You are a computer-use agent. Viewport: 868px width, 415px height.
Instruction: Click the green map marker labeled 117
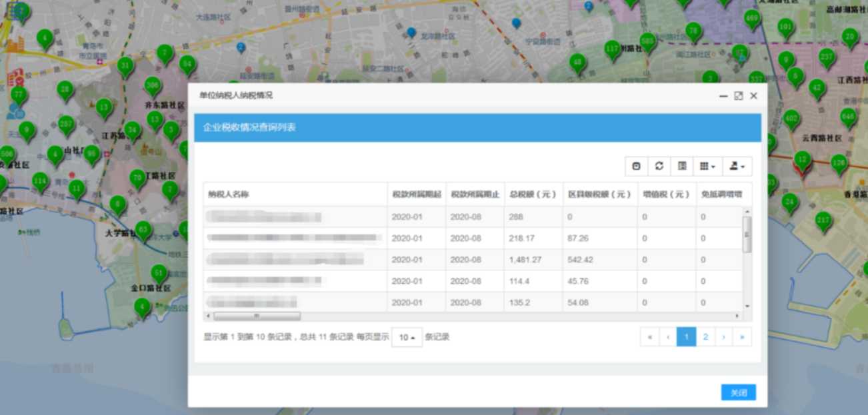[x=612, y=49]
